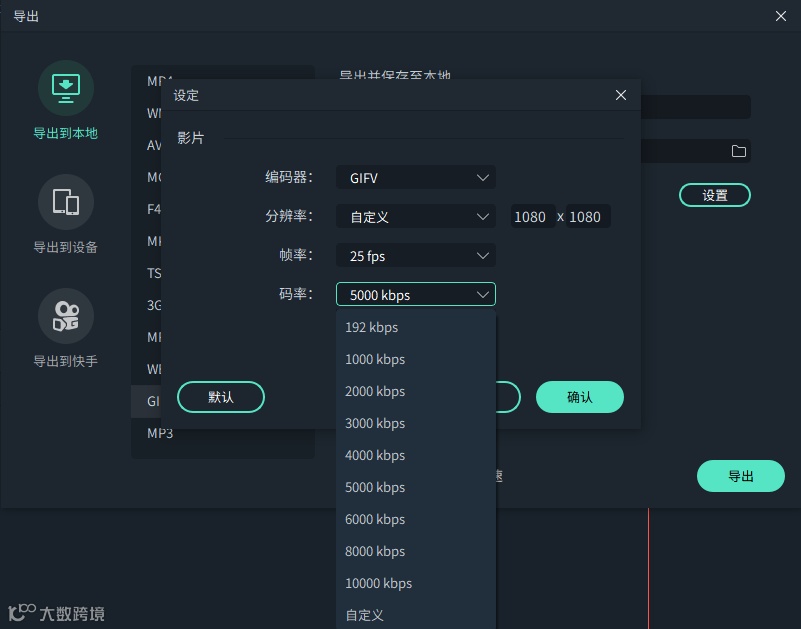The height and width of the screenshot is (629, 801).
Task: Collapse the 码率 bitrate dropdown
Action: click(415, 294)
